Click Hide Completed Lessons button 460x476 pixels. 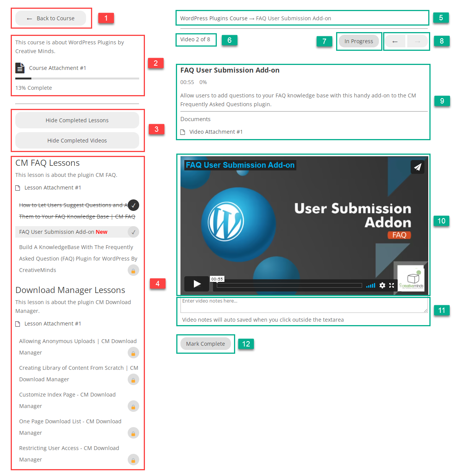(77, 120)
